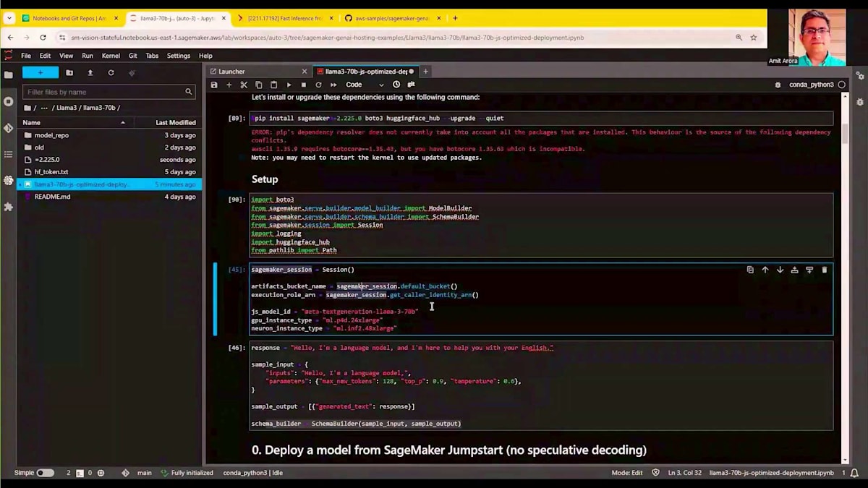Click the Filter files by name field
The image size is (868, 488).
coord(109,92)
